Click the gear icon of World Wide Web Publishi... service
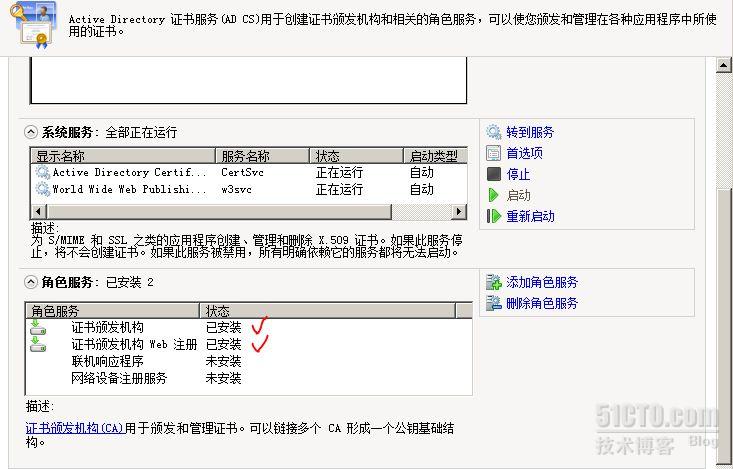The width and height of the screenshot is (733, 469). [x=43, y=189]
